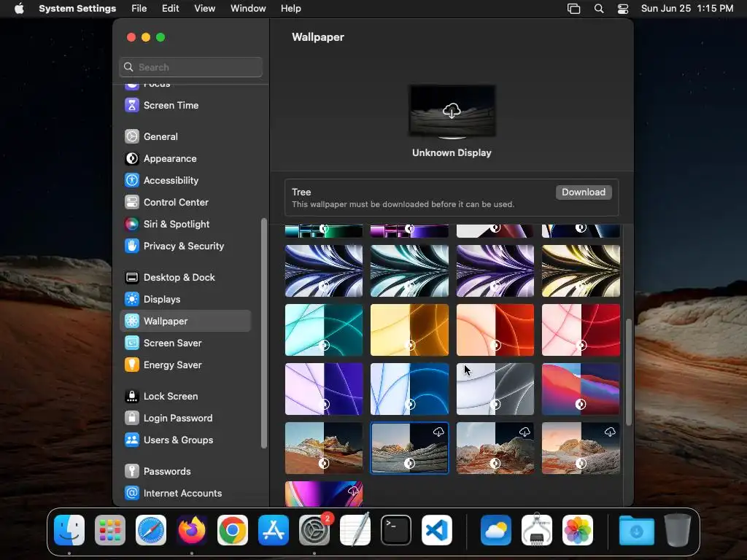Open Launchpad from the Dock
Viewport: 747px width, 560px height.
point(110,530)
